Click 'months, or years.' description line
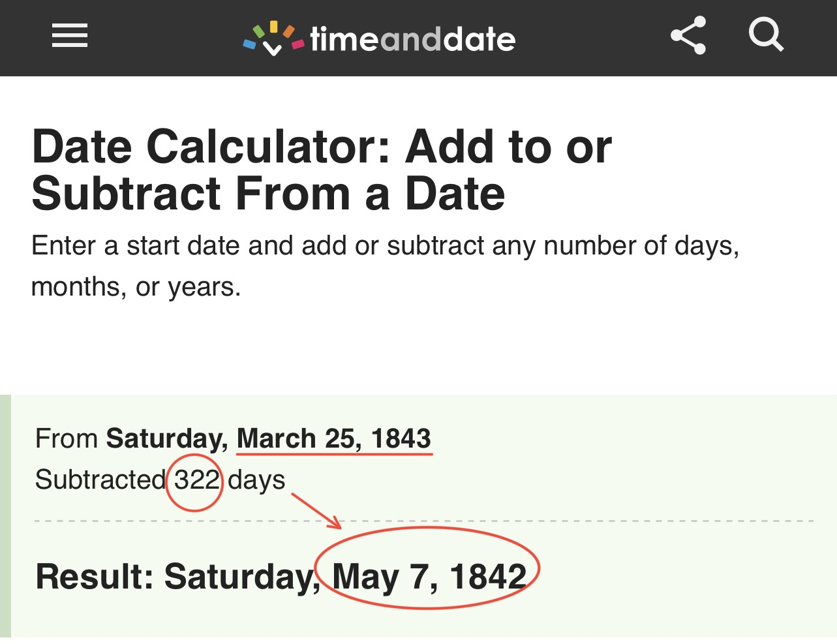The width and height of the screenshot is (837, 644). click(x=136, y=287)
